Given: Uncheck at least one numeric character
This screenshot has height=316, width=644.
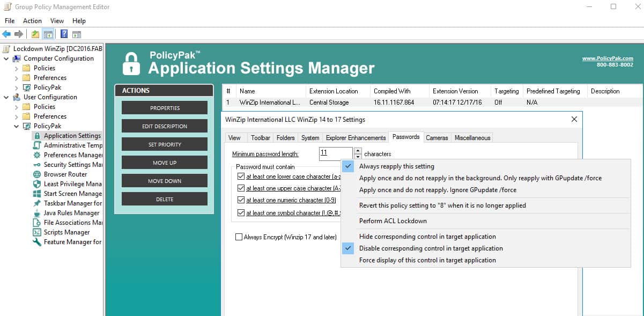Looking at the screenshot, I should pos(241,200).
